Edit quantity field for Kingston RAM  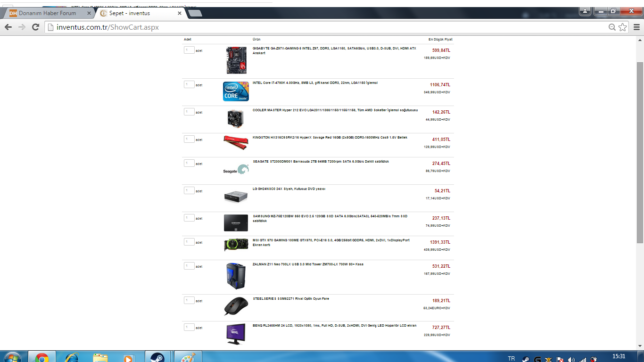tap(189, 139)
